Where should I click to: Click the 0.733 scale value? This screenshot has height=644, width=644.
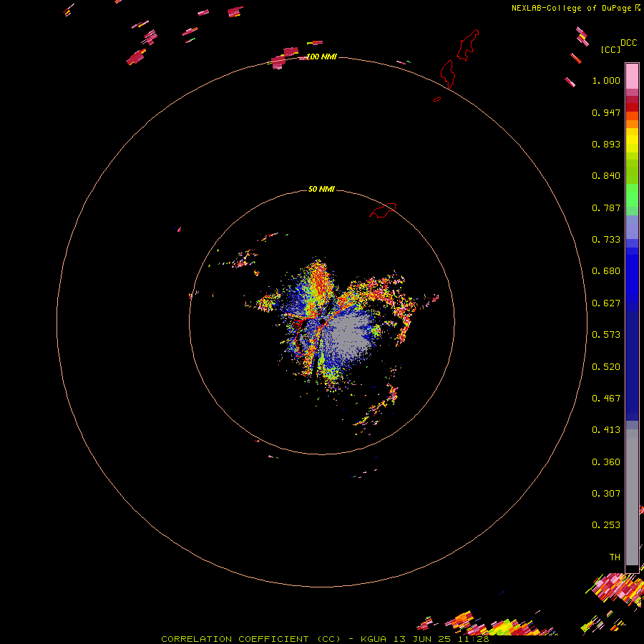pos(606,240)
